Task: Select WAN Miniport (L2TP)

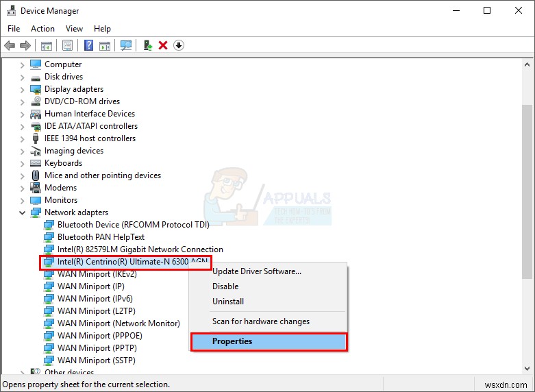Action: point(96,310)
